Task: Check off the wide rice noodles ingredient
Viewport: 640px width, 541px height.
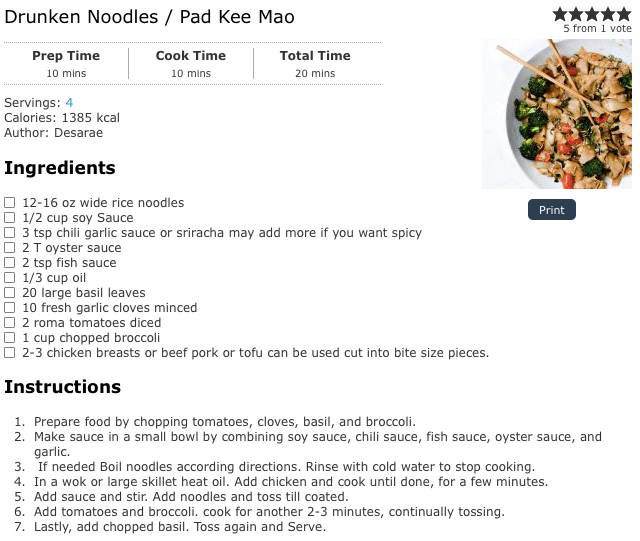Action: 10,203
